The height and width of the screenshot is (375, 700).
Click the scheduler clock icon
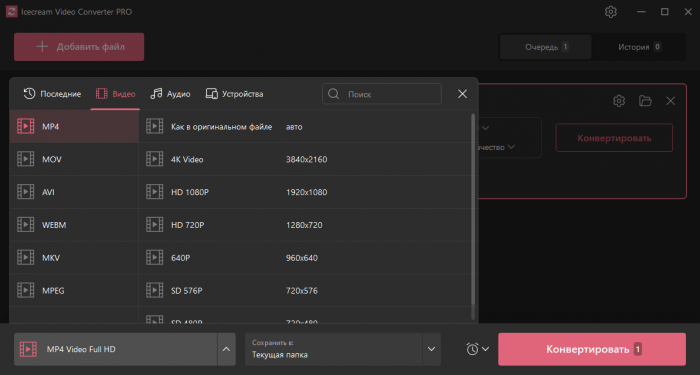(x=472, y=349)
